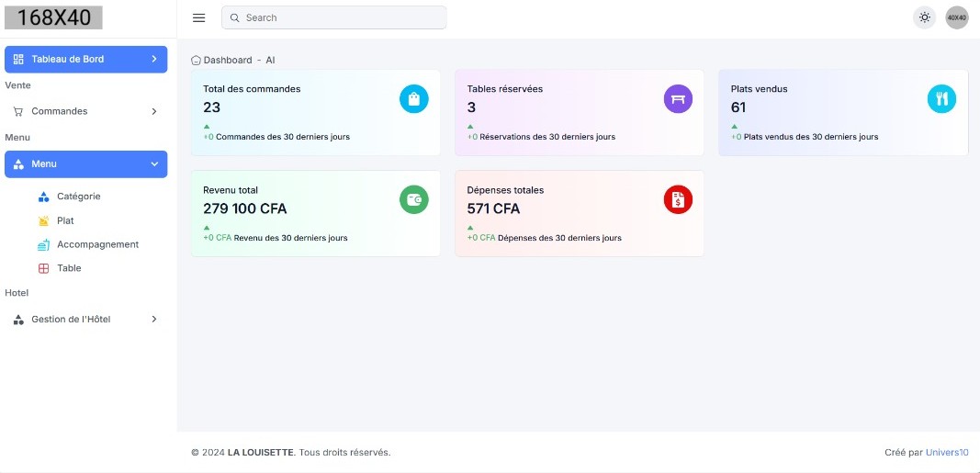Click the Plats vendus card title
Image resolution: width=980 pixels, height=473 pixels.
760,89
